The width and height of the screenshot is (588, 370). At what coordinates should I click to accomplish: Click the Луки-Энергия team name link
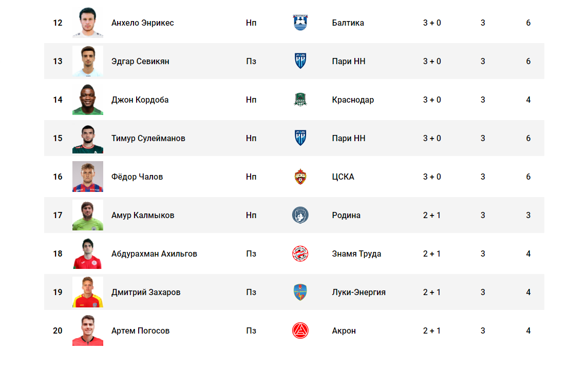click(x=358, y=293)
